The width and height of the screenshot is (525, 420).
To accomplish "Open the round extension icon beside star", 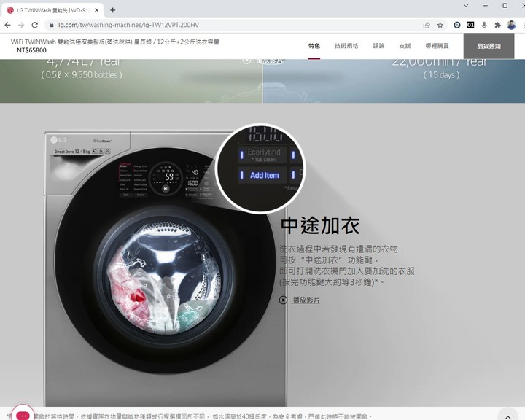I will click(457, 25).
